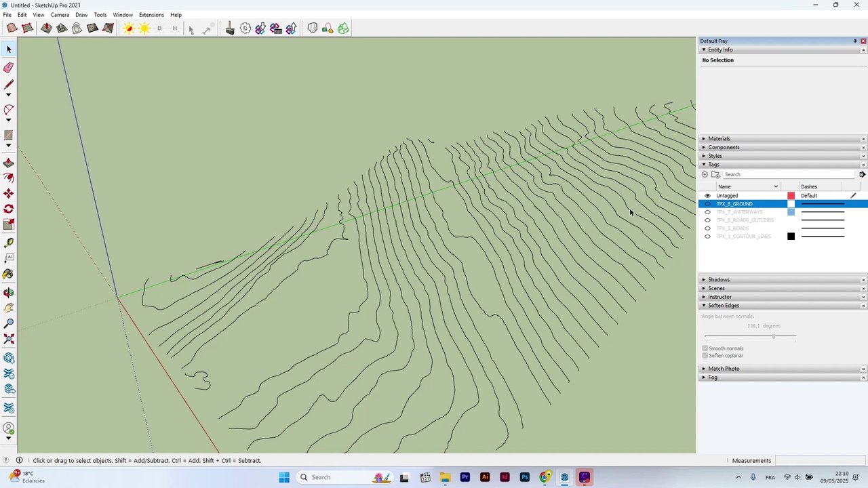The height and width of the screenshot is (488, 868).
Task: Click the red Untagged color swatch
Action: coord(791,196)
